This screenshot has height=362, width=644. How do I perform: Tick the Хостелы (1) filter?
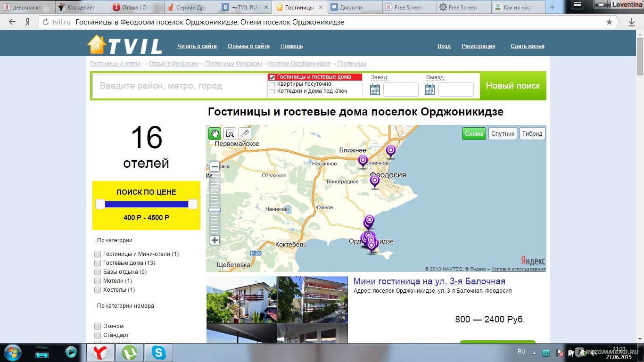coord(98,290)
